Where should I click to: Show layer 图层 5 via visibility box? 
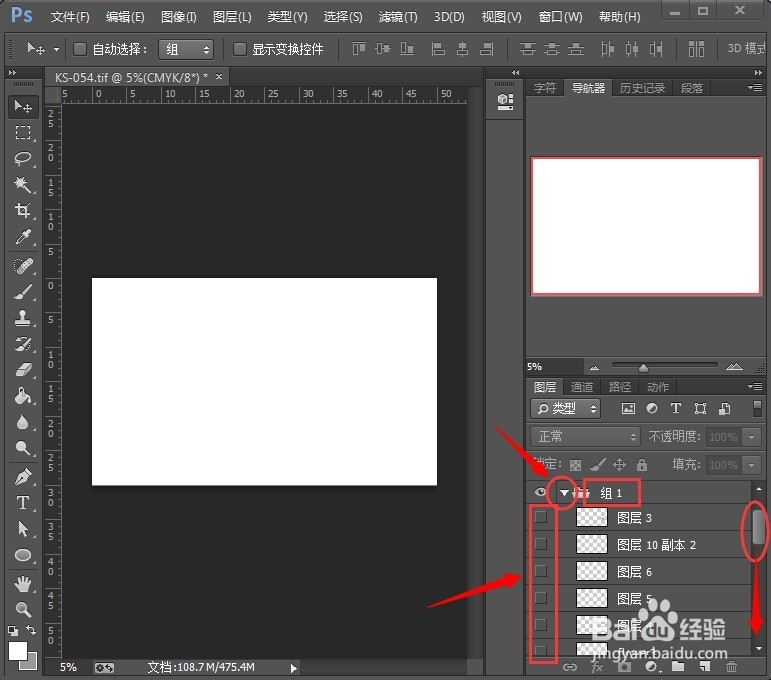[x=540, y=598]
